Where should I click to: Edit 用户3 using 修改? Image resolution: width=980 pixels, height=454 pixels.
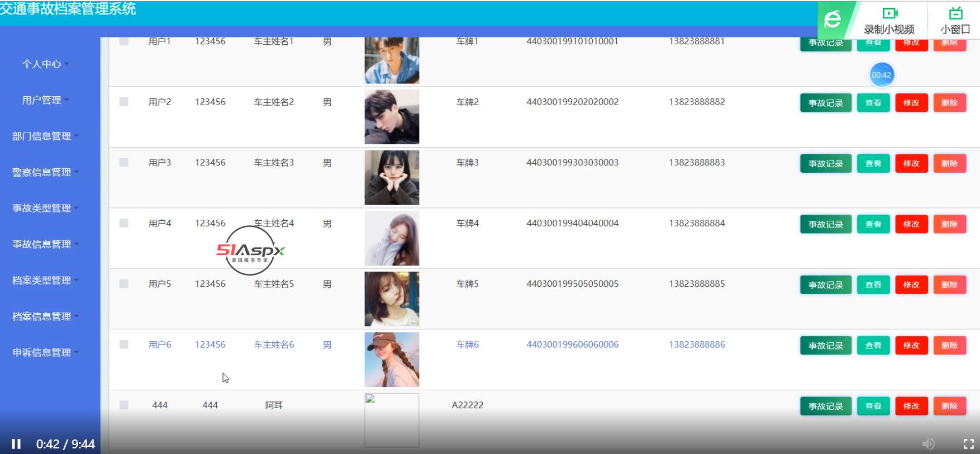click(x=911, y=163)
